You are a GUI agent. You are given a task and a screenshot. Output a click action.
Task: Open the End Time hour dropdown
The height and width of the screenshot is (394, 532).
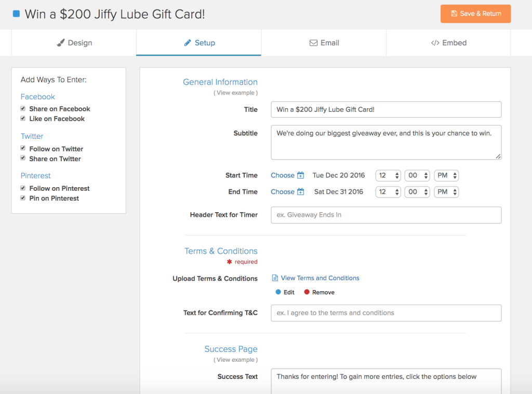[x=388, y=192]
